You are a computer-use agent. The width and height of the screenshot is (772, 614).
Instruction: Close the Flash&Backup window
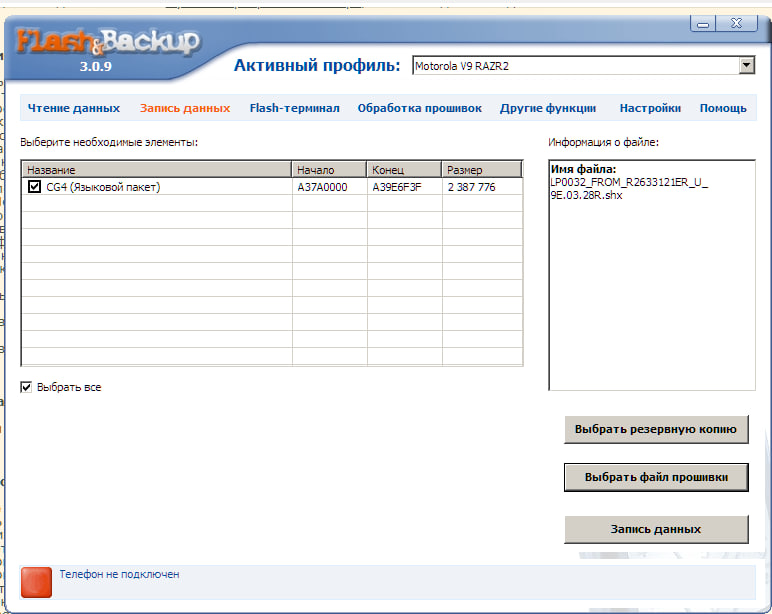737,23
